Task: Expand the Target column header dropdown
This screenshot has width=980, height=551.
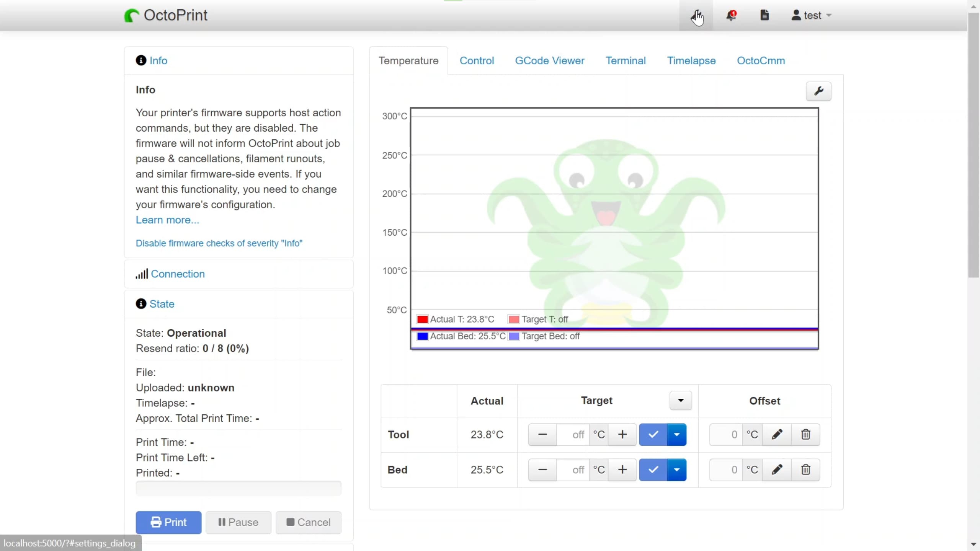Action: [680, 400]
